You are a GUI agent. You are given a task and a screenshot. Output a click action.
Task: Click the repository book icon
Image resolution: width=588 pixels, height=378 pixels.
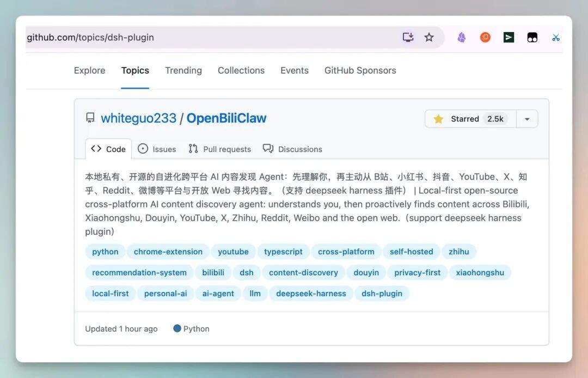(x=90, y=118)
